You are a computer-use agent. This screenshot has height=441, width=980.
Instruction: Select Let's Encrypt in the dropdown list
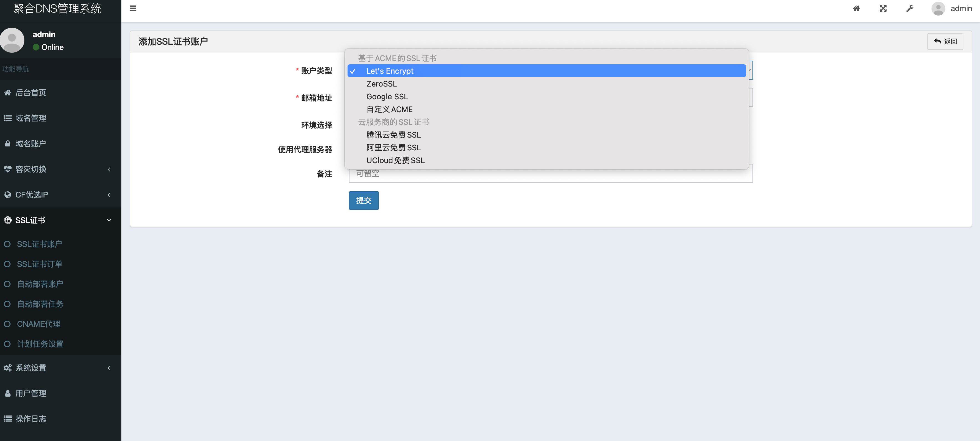pos(546,71)
